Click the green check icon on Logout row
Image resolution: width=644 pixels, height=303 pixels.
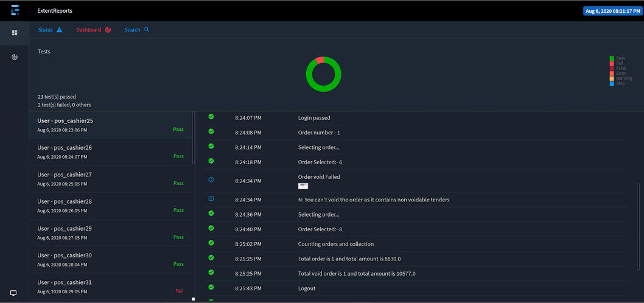pos(211,287)
